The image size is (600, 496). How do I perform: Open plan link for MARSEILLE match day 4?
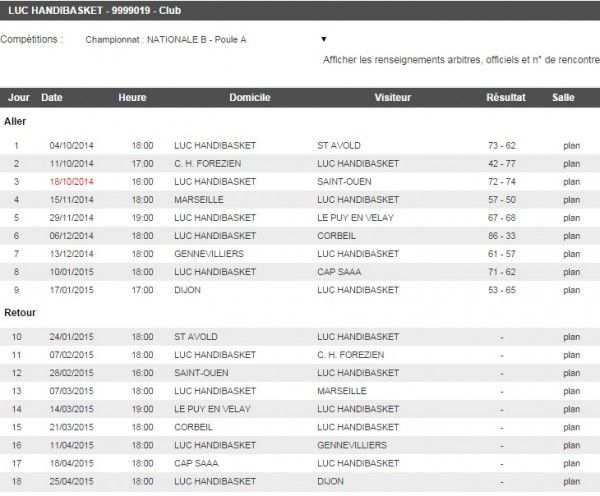click(571, 199)
